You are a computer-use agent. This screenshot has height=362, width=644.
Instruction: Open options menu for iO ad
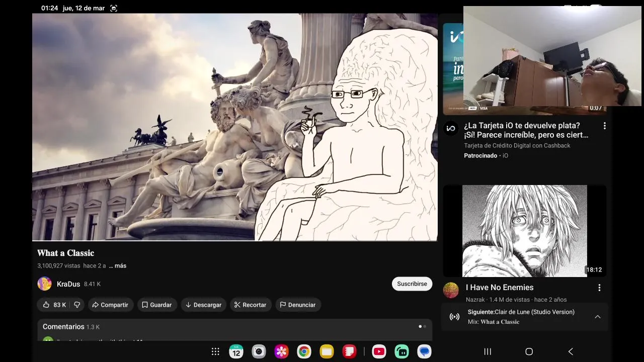604,126
